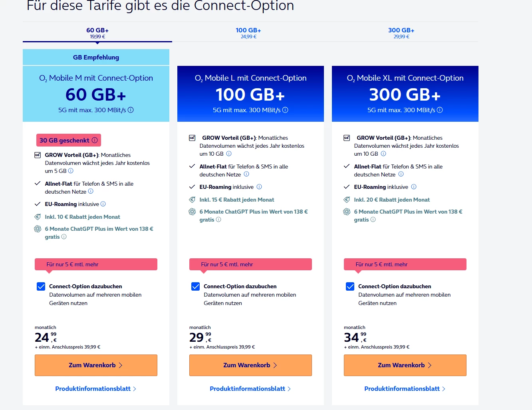Click EU-Roaming info icon in Mobile L card
The width and height of the screenshot is (532, 410).
[259, 187]
